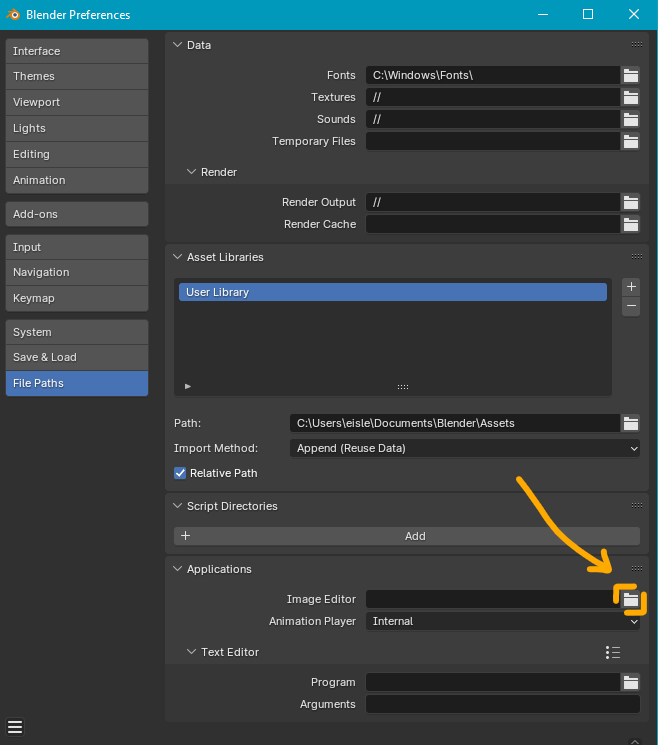Open the Import Method dropdown
The width and height of the screenshot is (658, 745).
point(465,448)
